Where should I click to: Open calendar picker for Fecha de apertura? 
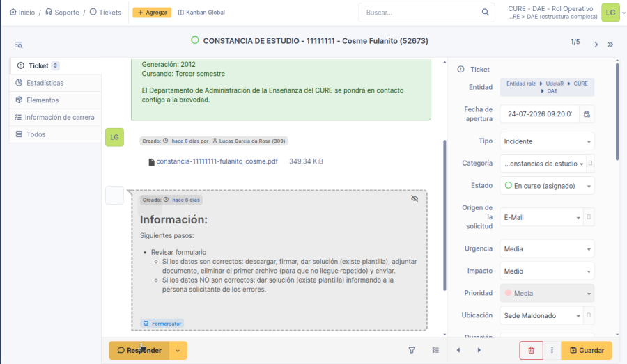(x=587, y=114)
